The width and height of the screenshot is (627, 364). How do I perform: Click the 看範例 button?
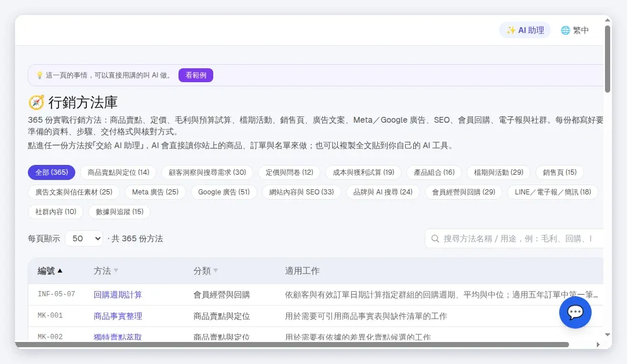[195, 75]
